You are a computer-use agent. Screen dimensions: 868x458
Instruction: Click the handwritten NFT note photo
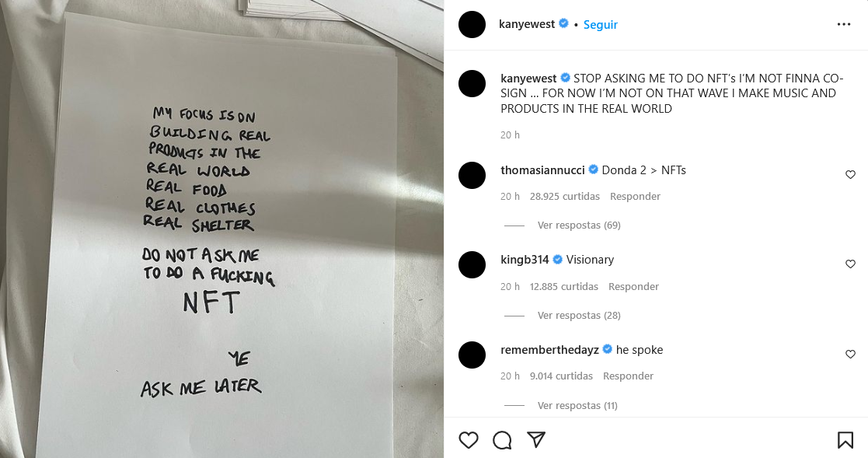tap(221, 229)
